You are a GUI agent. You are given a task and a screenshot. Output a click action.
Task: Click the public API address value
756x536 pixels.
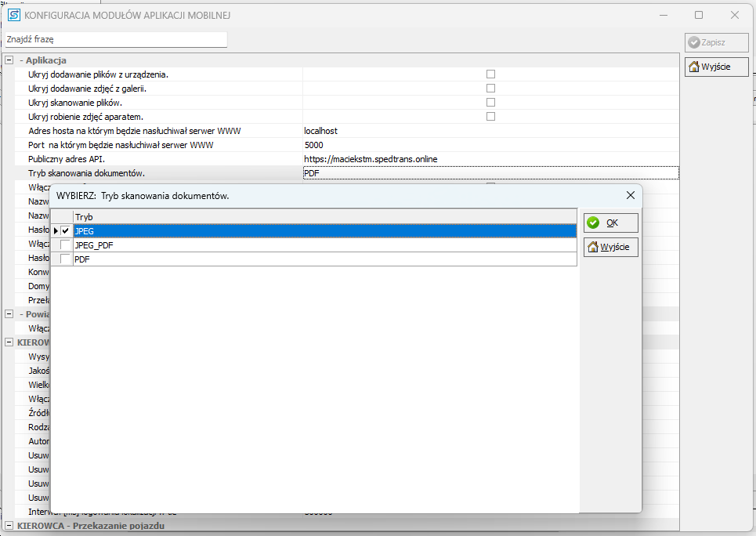pos(371,159)
